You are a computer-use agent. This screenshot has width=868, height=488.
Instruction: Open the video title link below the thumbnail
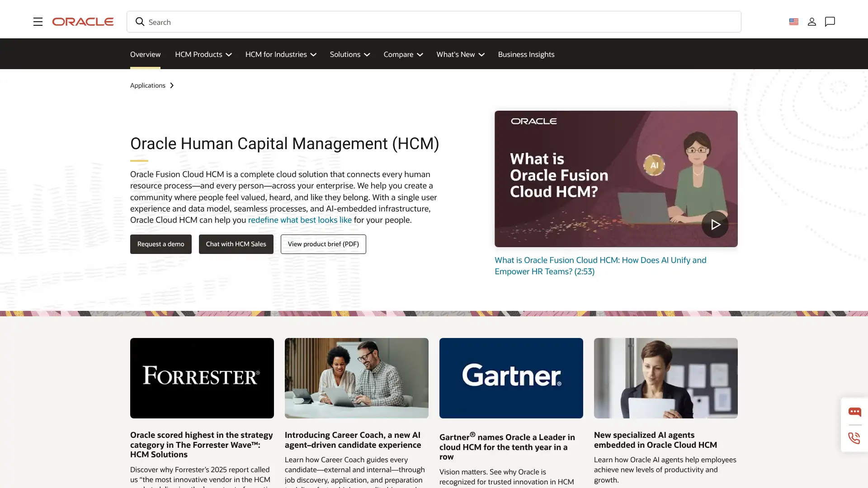coord(600,266)
